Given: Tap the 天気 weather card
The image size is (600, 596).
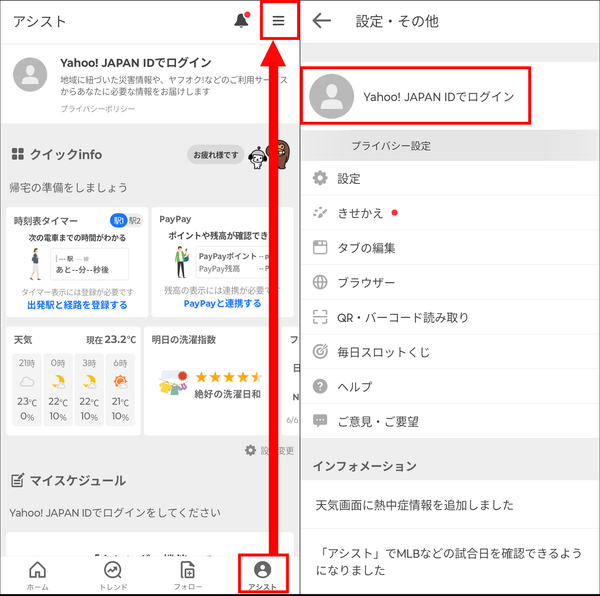Looking at the screenshot, I should click(73, 381).
